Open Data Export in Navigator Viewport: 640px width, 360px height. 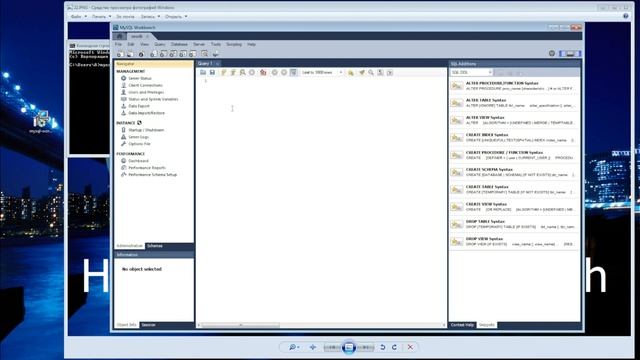click(139, 106)
